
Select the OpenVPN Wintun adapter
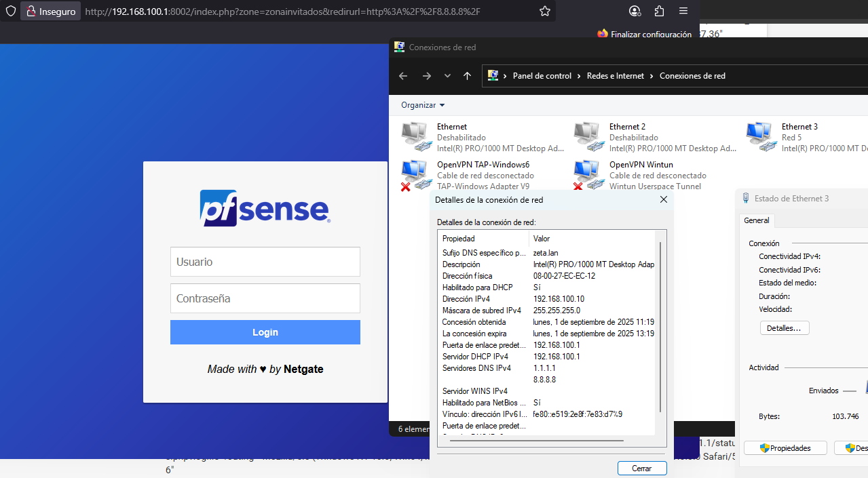(x=641, y=175)
